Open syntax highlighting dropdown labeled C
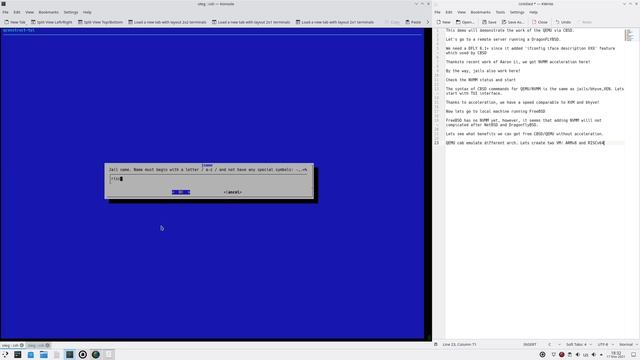The width and height of the screenshot is (640, 360). [554, 344]
